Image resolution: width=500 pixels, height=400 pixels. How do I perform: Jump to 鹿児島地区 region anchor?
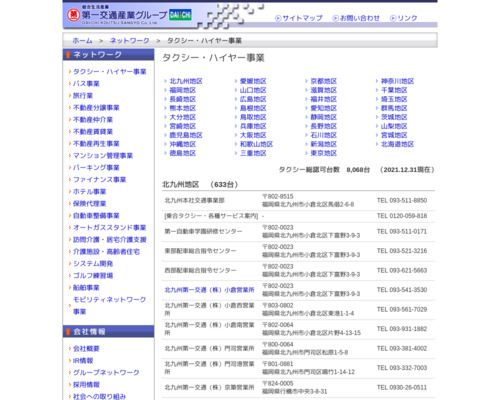[x=186, y=135]
